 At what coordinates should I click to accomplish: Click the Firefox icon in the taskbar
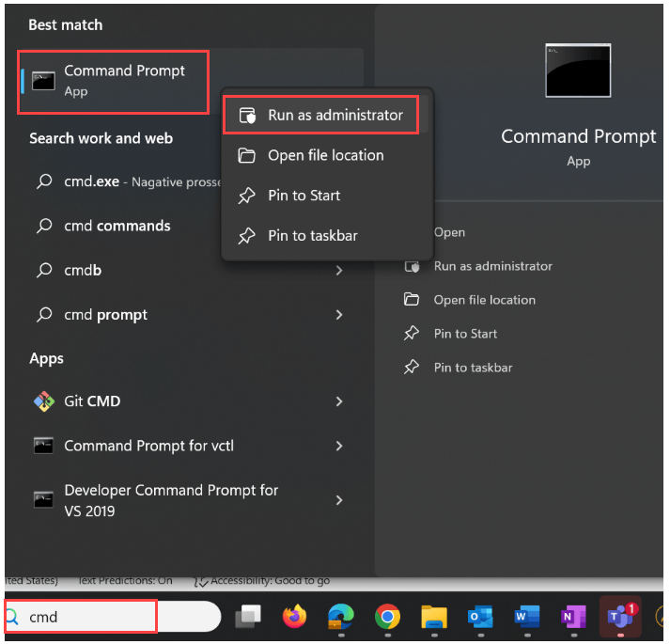294,617
